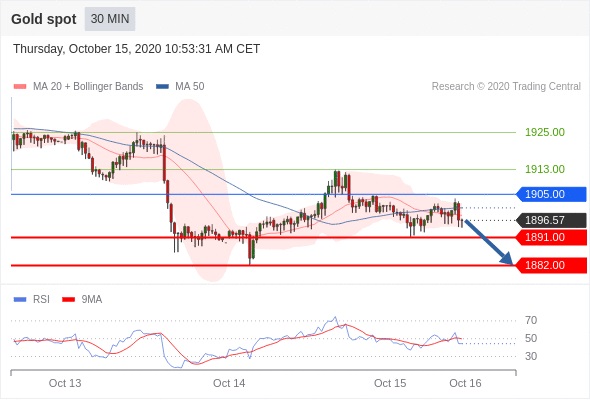Image resolution: width=590 pixels, height=400 pixels.
Task: Select the 1882.00 target price tag
Action: click(551, 265)
